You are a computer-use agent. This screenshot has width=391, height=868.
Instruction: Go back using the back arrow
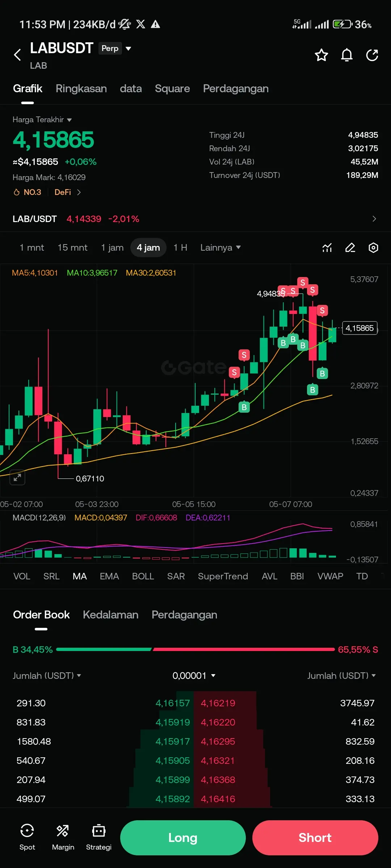pos(17,55)
